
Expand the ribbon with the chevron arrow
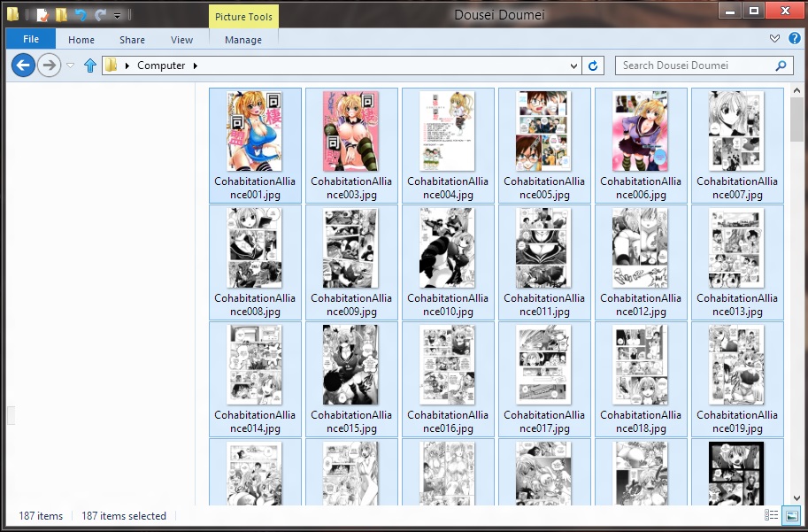pos(774,39)
